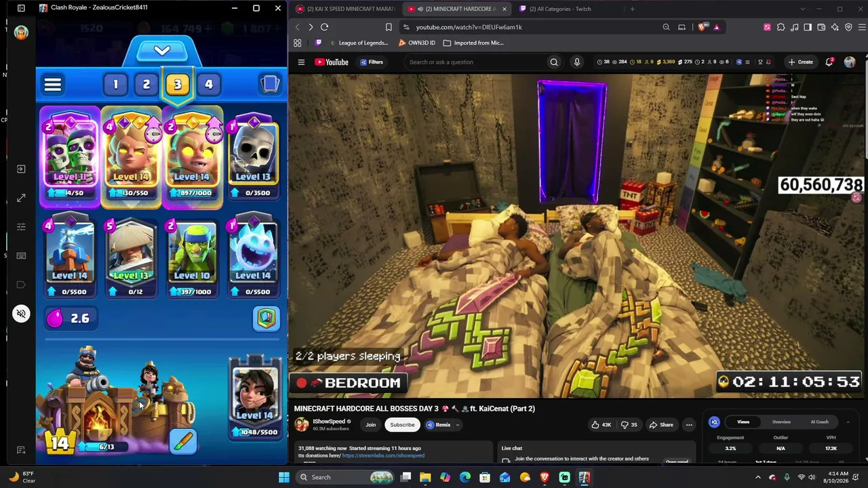Open the YouTube guide menu
Viewport: 868px width, 488px height.
pyautogui.click(x=301, y=62)
